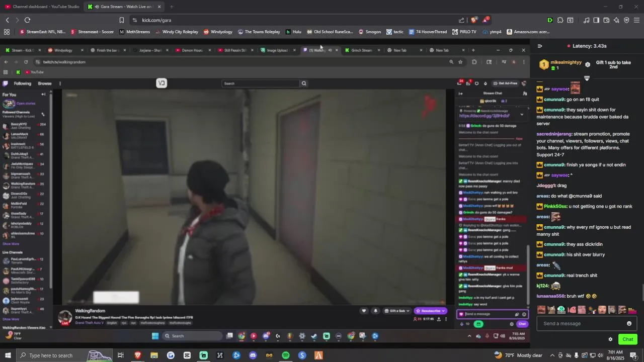Open WalkingRandom channel in followed list
This screenshot has height=362, width=644.
[26, 186]
